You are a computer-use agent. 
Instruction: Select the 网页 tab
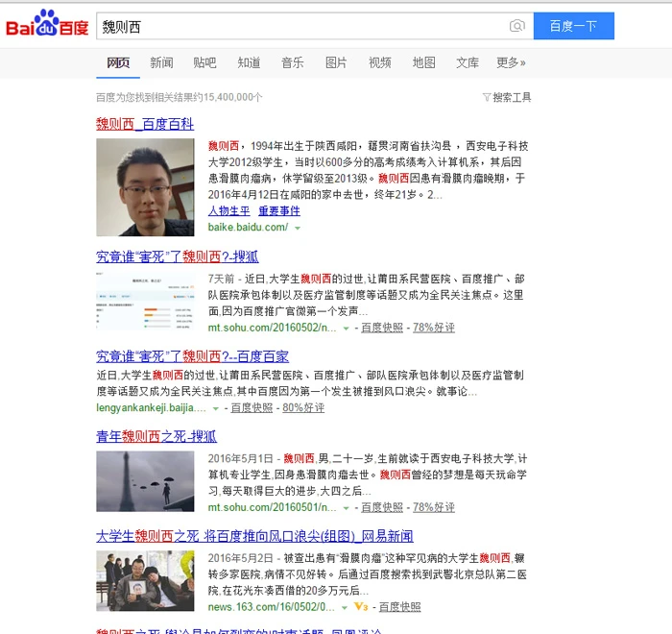click(x=118, y=63)
